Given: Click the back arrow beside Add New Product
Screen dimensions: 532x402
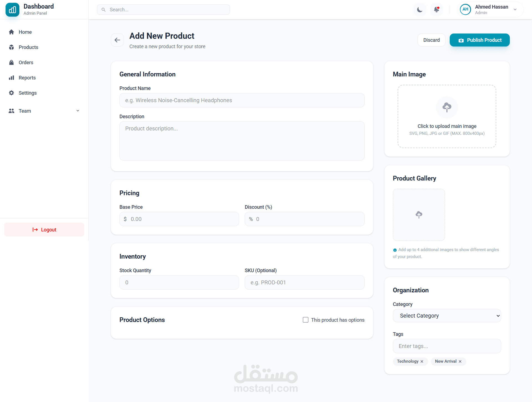Looking at the screenshot, I should (117, 40).
